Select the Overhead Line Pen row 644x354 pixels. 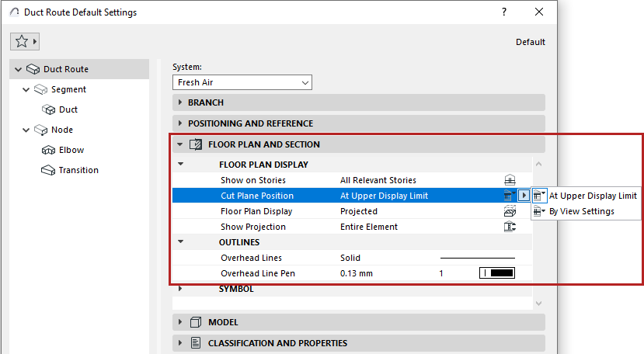[x=352, y=273]
